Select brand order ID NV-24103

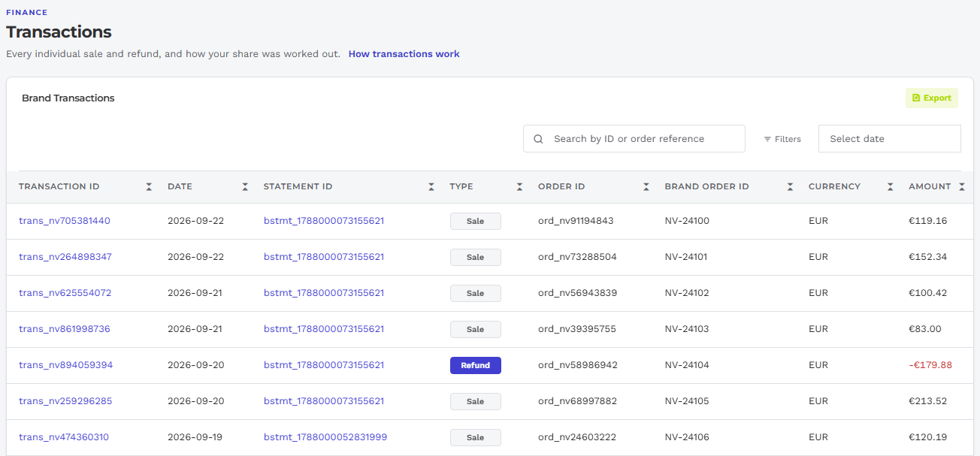pos(687,329)
